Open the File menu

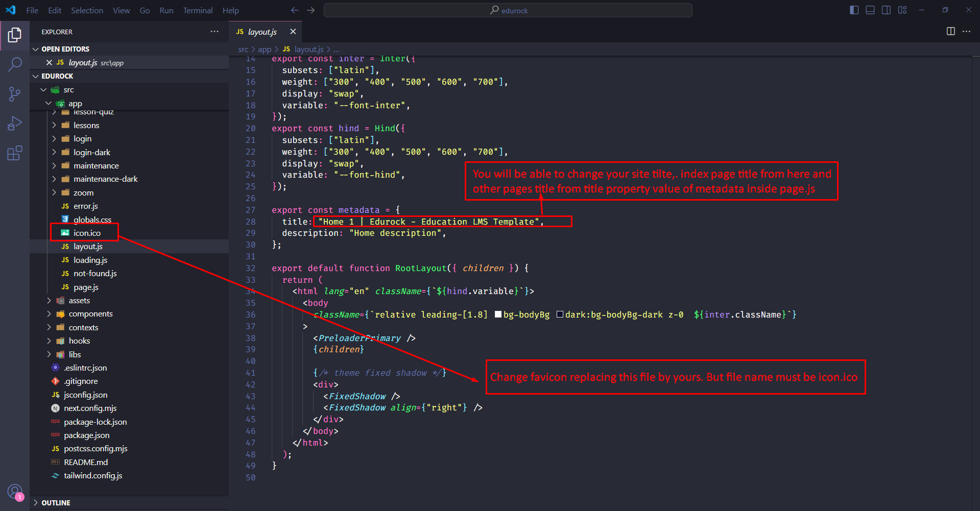point(32,10)
